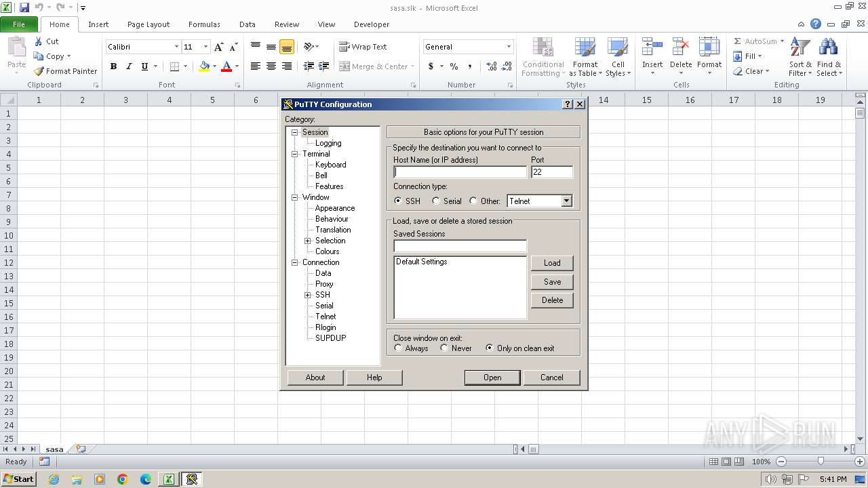Click the Fill Color bucket icon
Viewport: 868px width, 488px height.
[x=204, y=66]
